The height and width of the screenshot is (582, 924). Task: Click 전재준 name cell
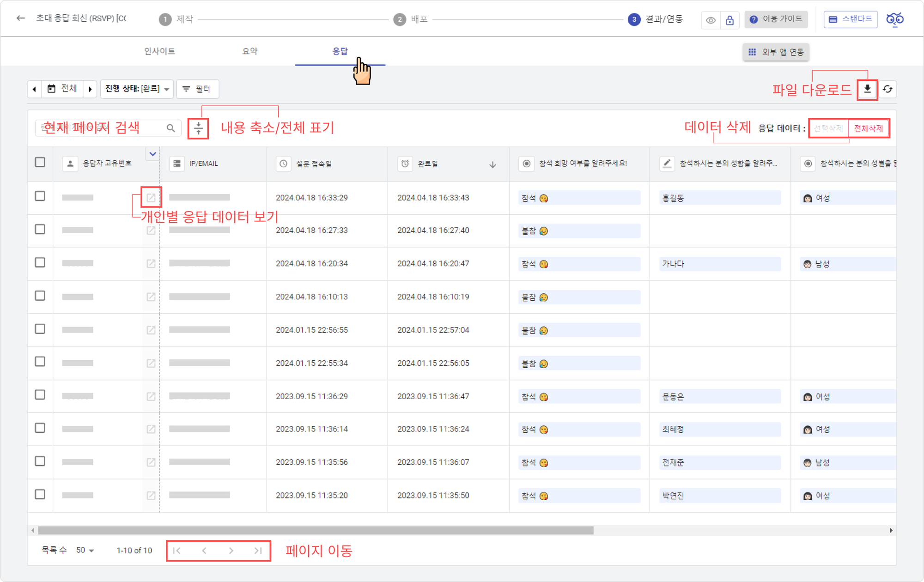pyautogui.click(x=719, y=462)
